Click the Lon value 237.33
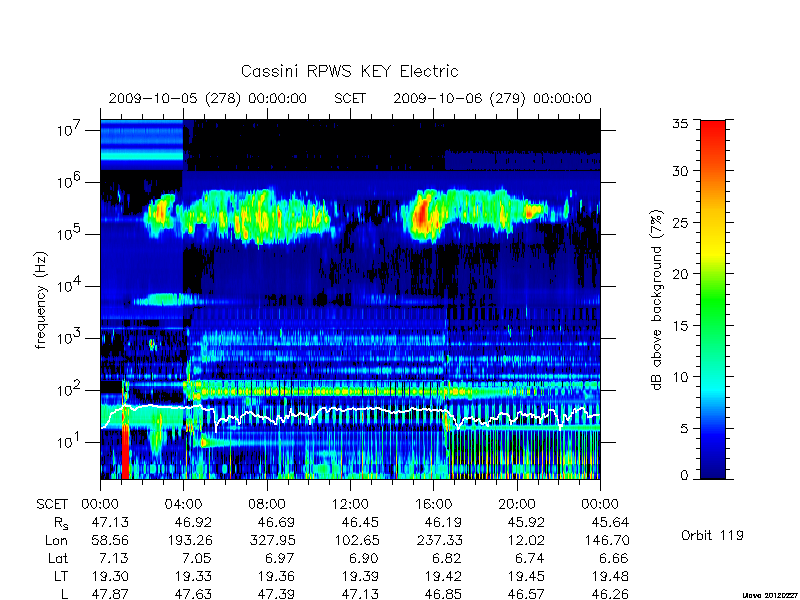The image size is (800, 600). pos(443,541)
